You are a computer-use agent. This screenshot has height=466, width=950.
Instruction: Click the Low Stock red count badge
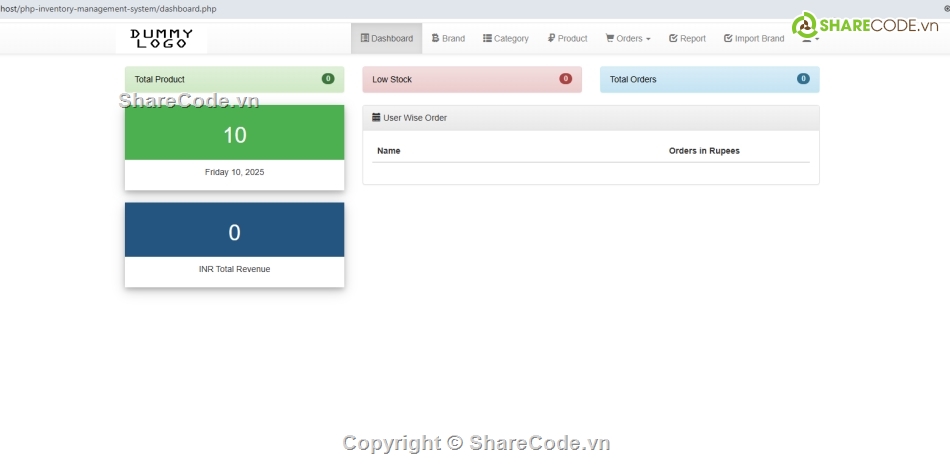(565, 79)
